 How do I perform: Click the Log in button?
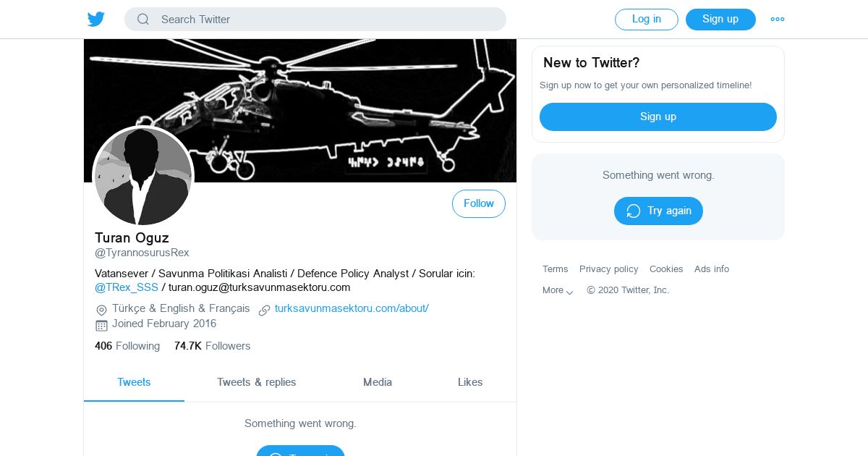(647, 20)
